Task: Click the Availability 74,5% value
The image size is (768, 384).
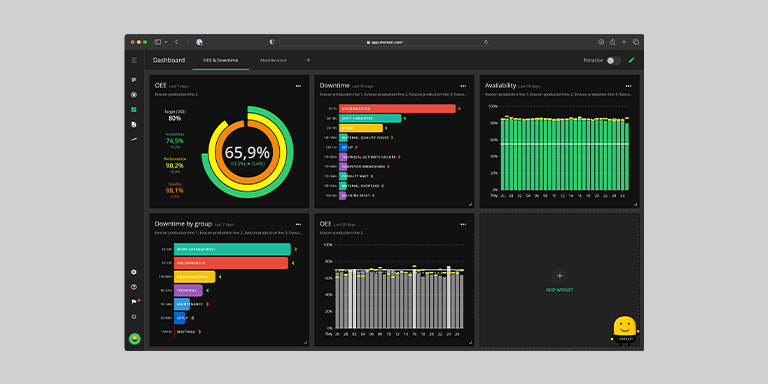Action: tap(174, 141)
